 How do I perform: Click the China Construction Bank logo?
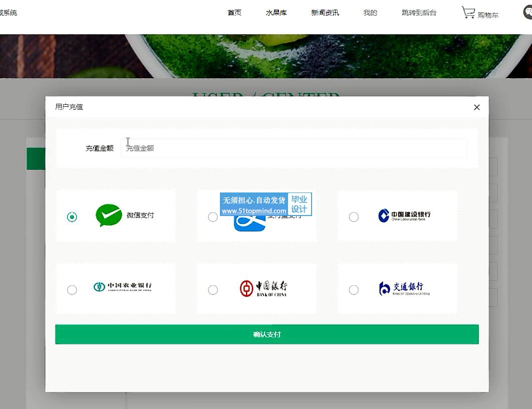[x=404, y=216]
